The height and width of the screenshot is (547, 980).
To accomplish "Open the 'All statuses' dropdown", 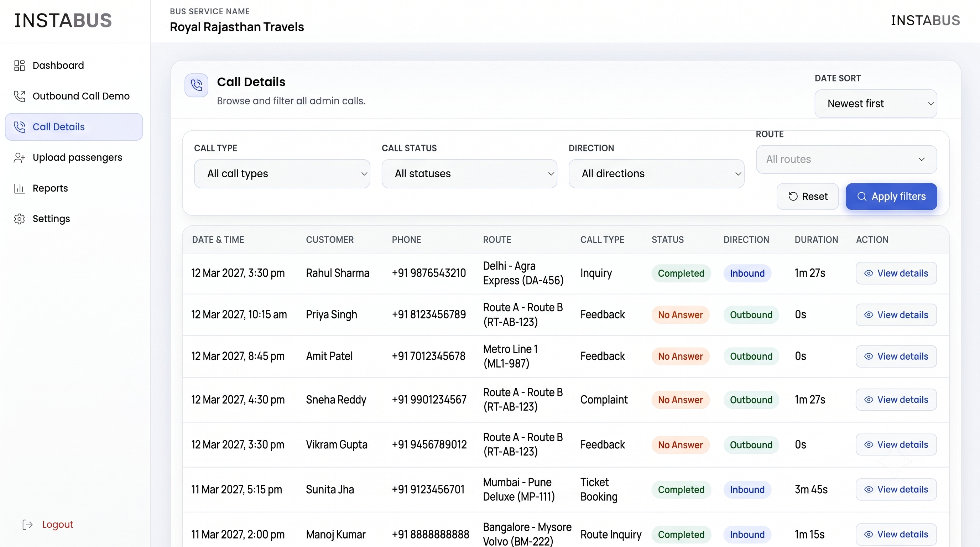I will click(469, 173).
